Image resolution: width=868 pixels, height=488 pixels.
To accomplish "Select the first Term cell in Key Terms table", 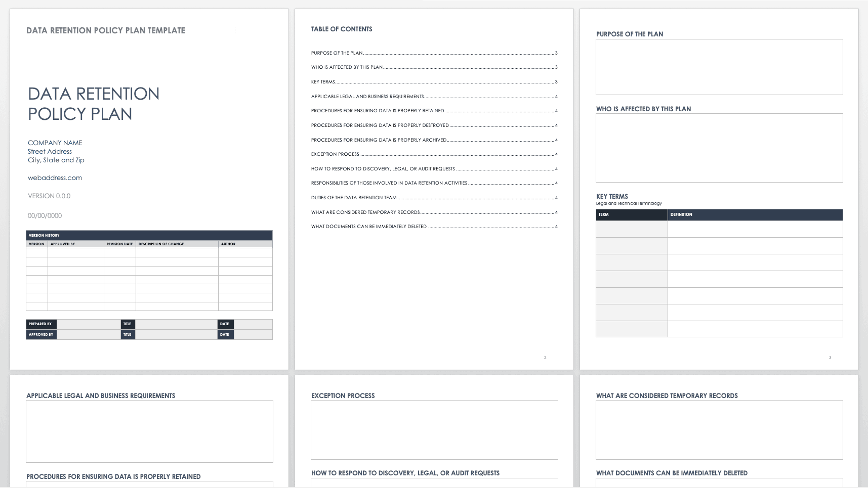I will coord(632,229).
